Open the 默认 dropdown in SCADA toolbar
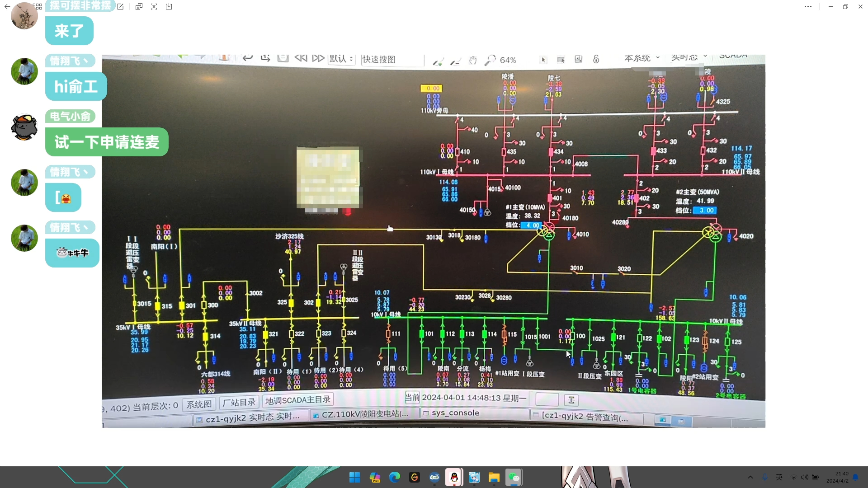 341,59
